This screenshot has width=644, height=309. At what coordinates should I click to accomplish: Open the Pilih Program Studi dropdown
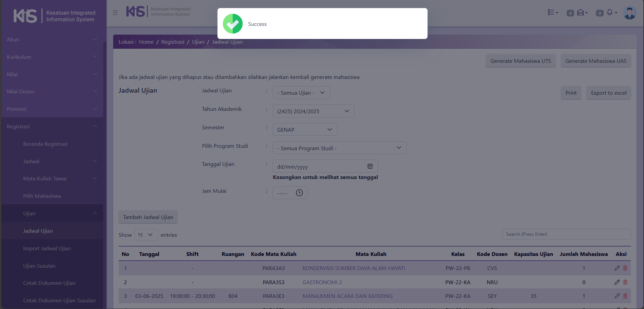(339, 148)
